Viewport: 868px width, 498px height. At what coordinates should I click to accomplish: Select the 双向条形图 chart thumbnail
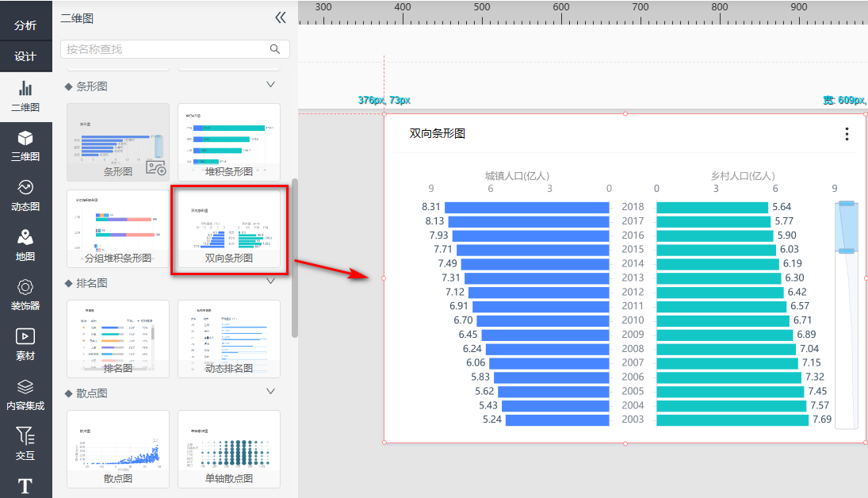229,226
